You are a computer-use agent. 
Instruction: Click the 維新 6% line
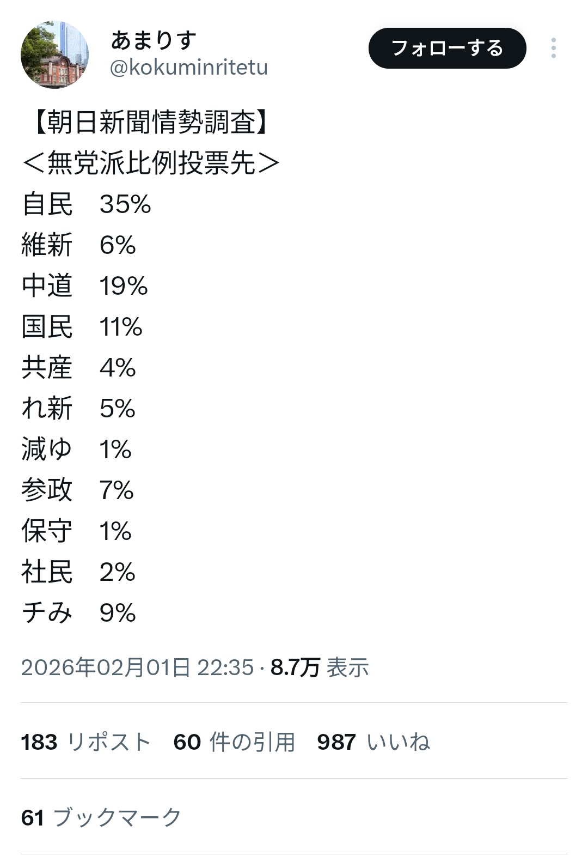[x=78, y=245]
